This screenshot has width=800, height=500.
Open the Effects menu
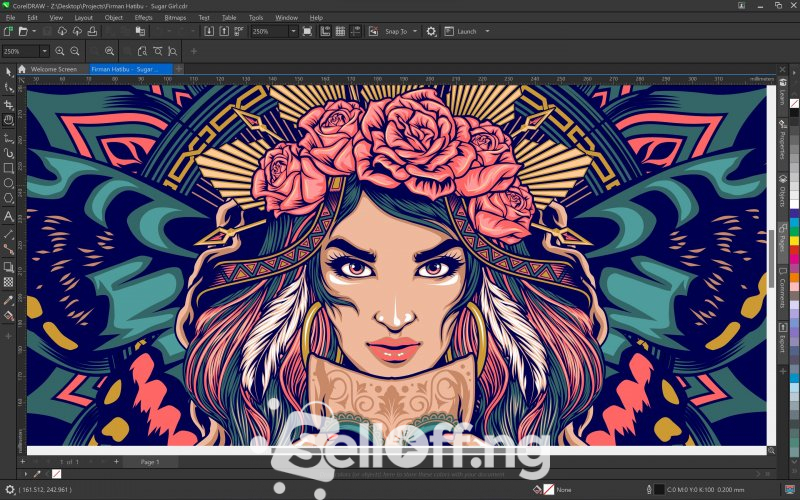click(143, 17)
